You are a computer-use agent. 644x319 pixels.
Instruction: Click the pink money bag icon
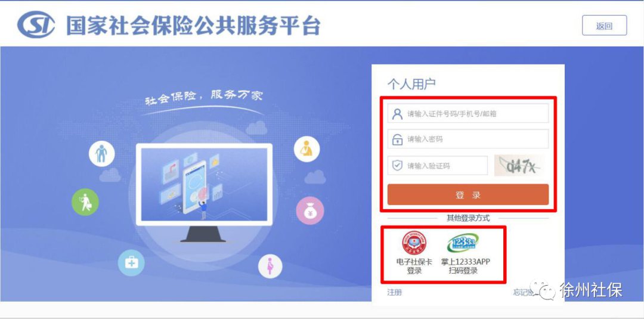[x=310, y=210]
